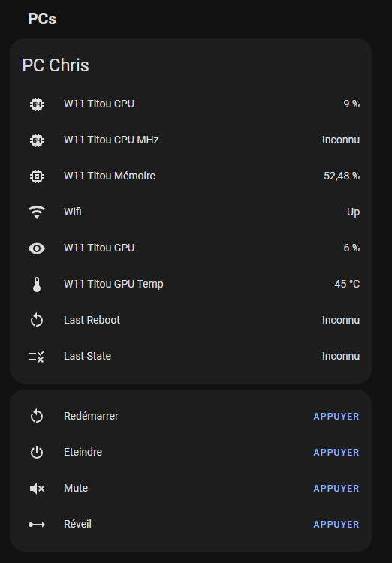Click the CPU MHz chip icon

37,140
